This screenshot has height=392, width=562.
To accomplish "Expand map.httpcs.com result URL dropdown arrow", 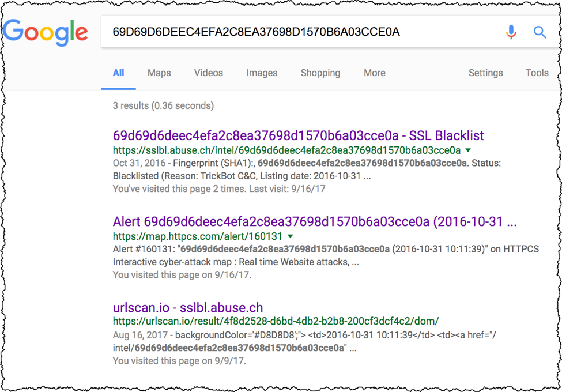I will (291, 236).
